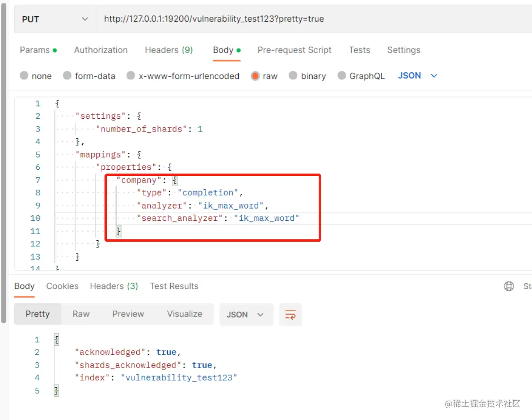The image size is (532, 420).
Task: Click the "shards_acknowledged" key in response
Action: click(128, 365)
